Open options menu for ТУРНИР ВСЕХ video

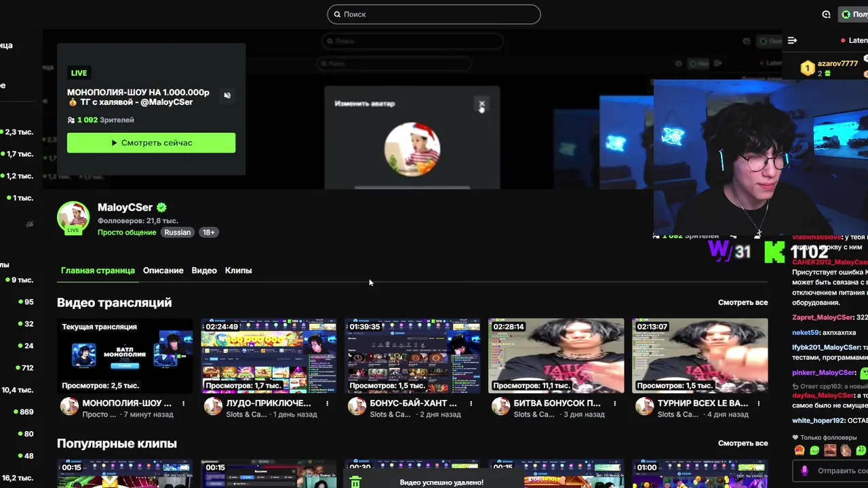tap(758, 403)
